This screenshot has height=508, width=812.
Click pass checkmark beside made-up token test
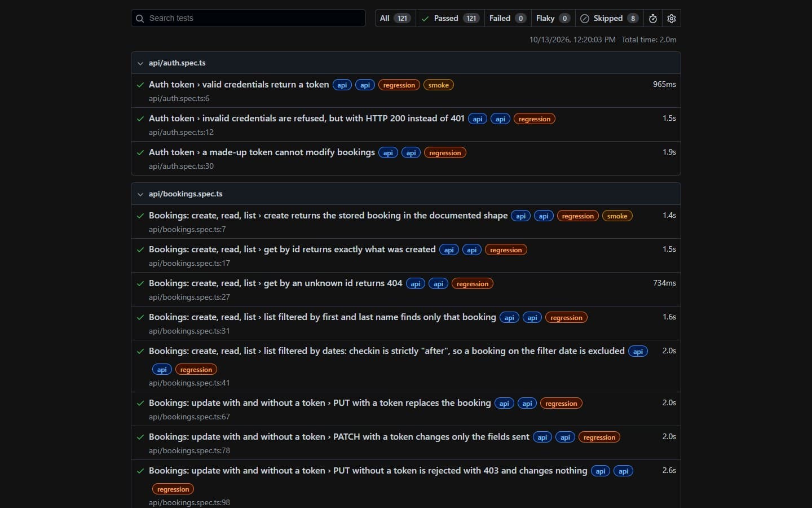tap(140, 152)
